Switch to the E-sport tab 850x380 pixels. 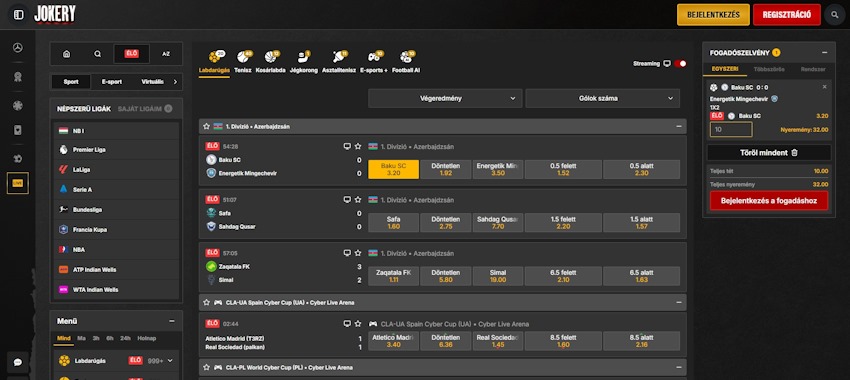point(112,82)
